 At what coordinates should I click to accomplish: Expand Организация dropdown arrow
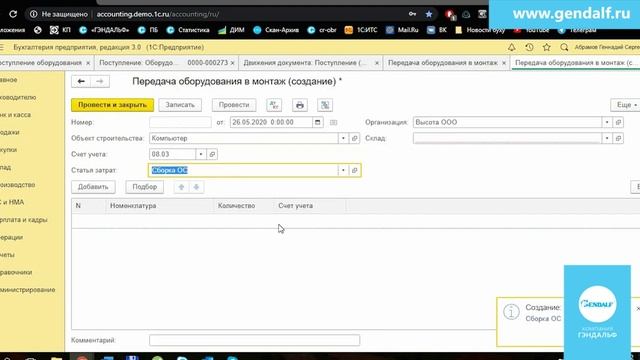[607, 122]
